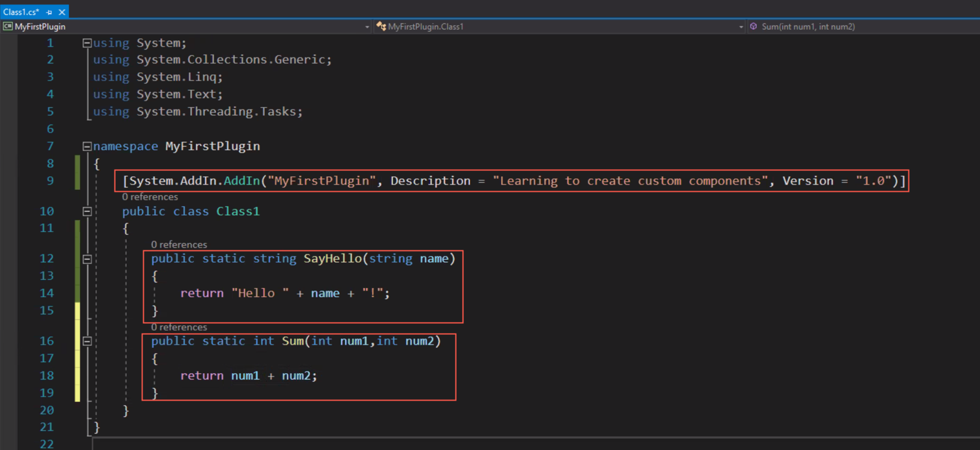Click the method name 'SayHello'
This screenshot has width=980, height=450.
(x=333, y=259)
